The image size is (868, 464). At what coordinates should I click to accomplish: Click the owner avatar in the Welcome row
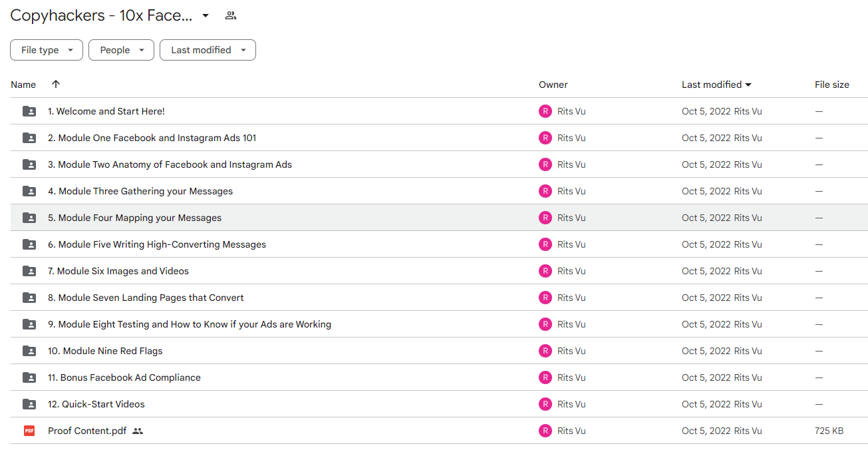coord(545,111)
